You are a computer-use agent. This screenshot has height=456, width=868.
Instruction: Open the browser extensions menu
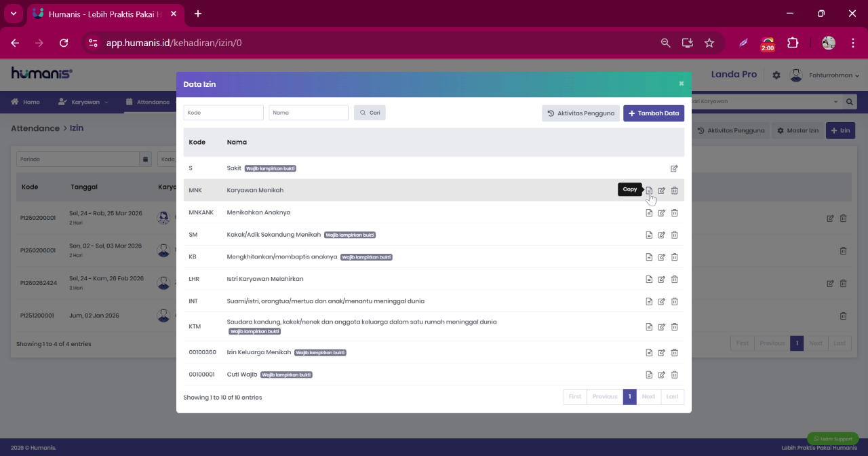(793, 43)
